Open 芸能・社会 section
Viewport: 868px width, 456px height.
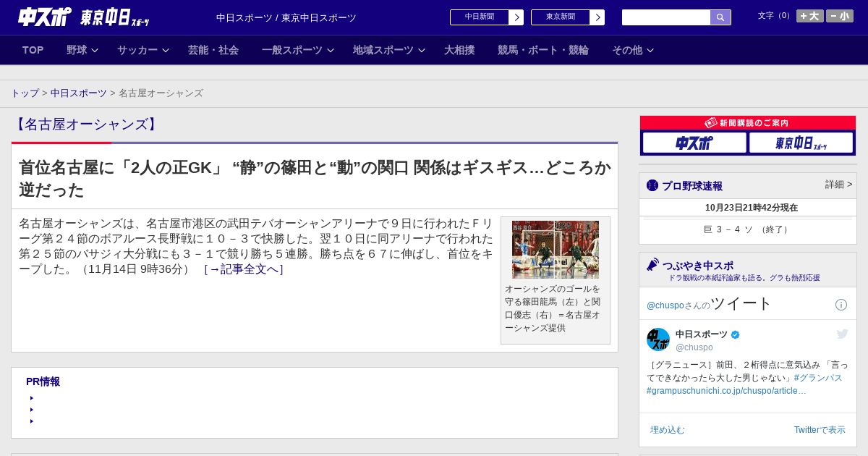(x=213, y=50)
